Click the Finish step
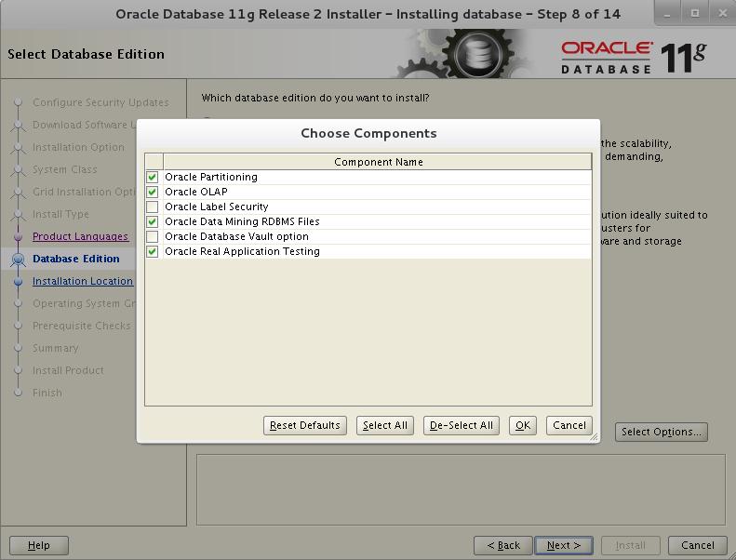Viewport: 736px width, 560px height. pyautogui.click(x=47, y=393)
